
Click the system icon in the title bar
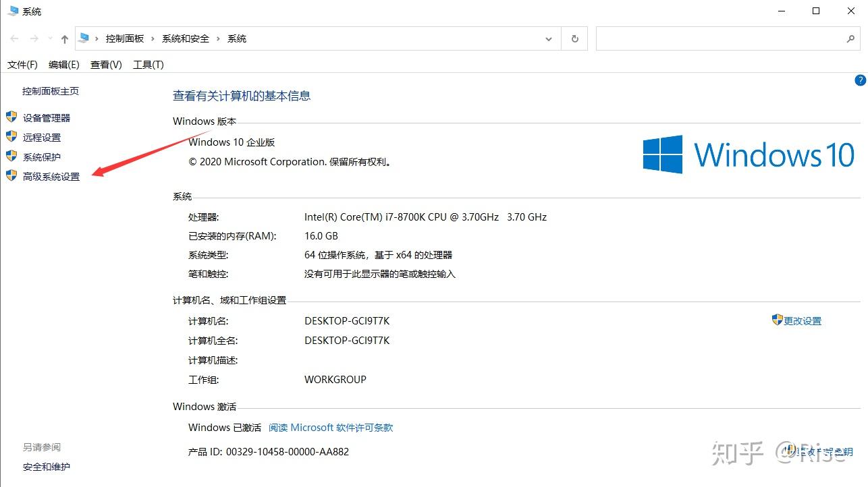(x=13, y=11)
